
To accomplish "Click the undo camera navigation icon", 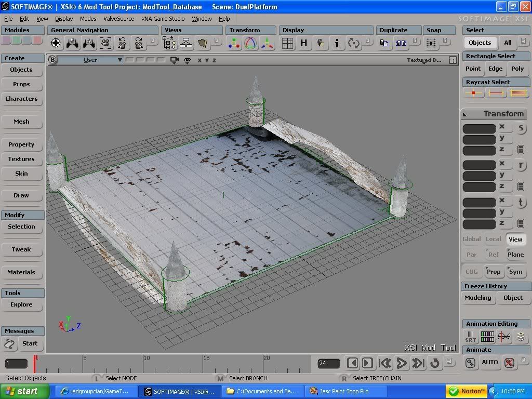I will tap(122, 43).
